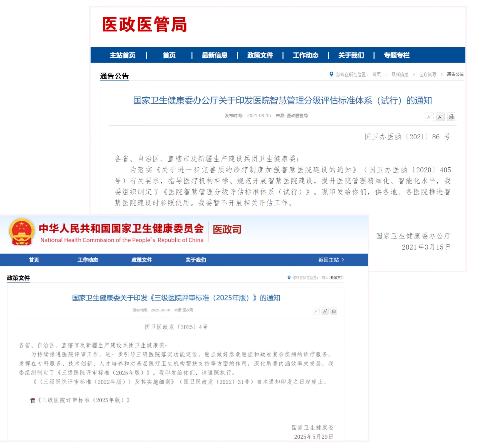Click signing date 2025年5月29日
The height and width of the screenshot is (448, 479).
314,437
